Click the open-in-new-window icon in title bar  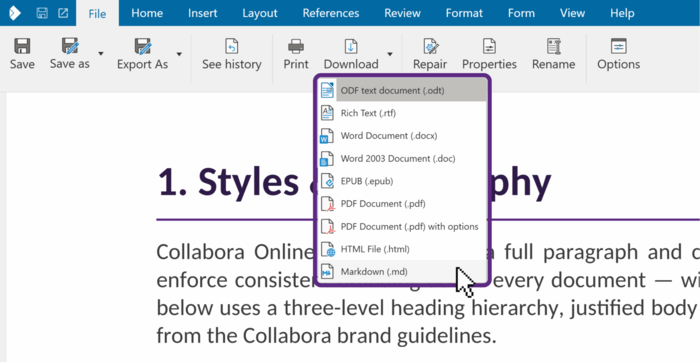tap(63, 13)
